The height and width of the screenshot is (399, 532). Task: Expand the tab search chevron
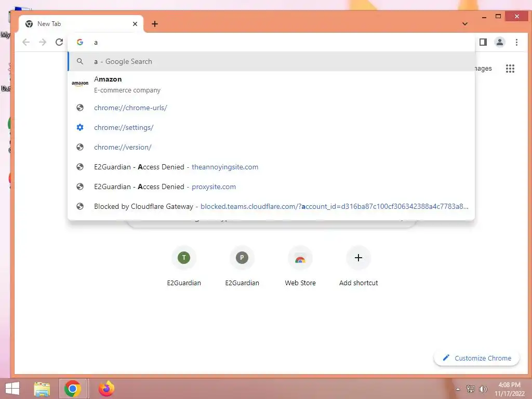(465, 24)
